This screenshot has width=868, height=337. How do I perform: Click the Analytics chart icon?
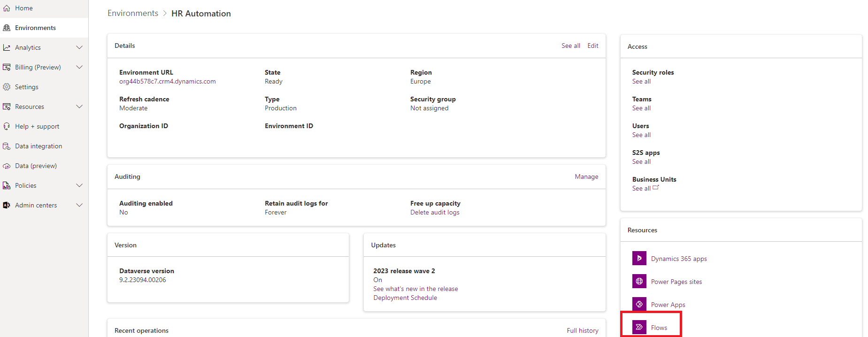(x=7, y=47)
